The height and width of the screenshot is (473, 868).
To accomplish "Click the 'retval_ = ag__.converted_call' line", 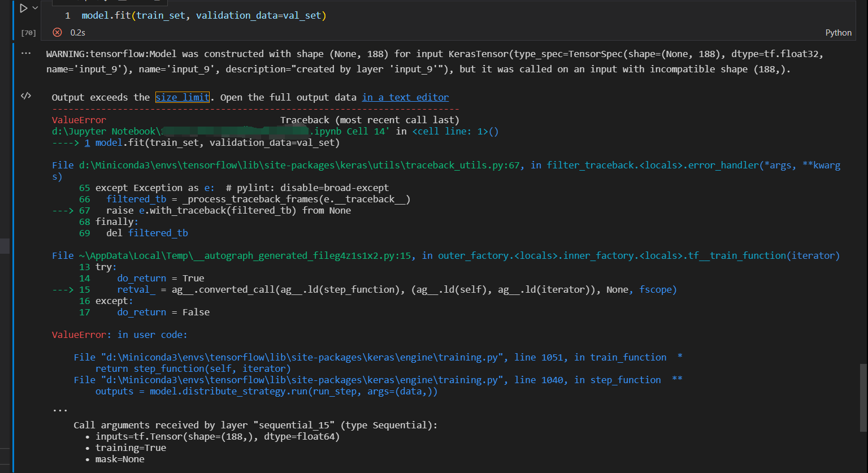I will click(397, 289).
